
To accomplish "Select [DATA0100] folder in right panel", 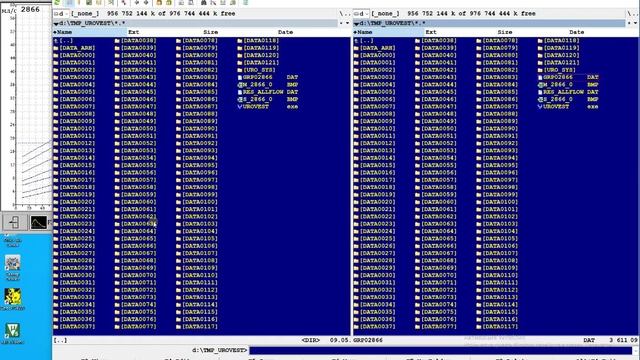I will coord(497,202).
